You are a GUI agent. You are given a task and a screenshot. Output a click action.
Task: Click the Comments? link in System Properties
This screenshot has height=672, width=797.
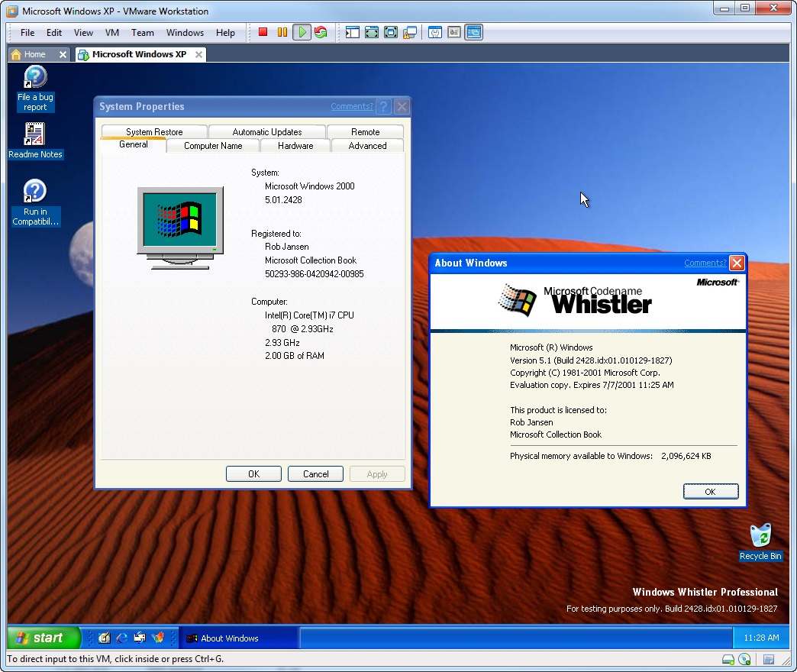pyautogui.click(x=352, y=106)
